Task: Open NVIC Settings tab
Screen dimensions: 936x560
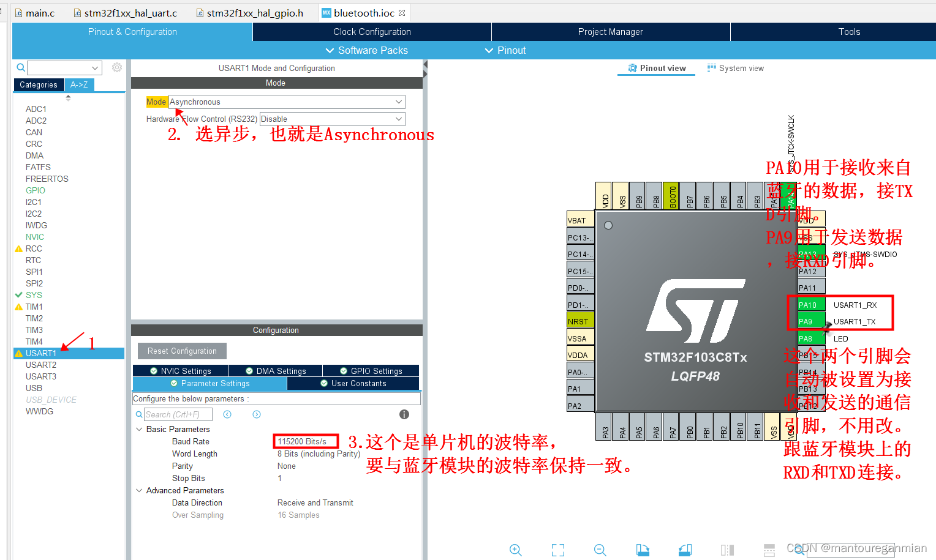Action: click(181, 371)
